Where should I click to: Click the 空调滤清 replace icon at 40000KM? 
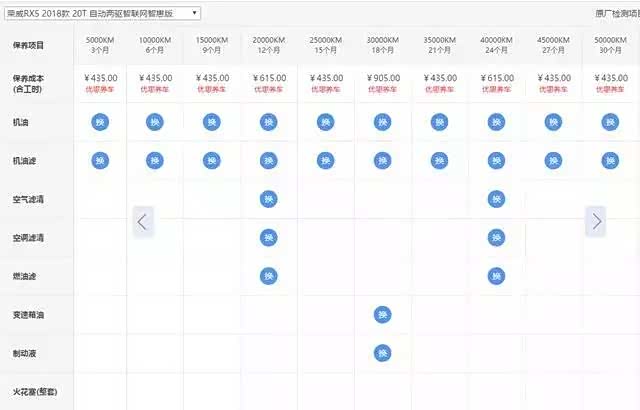(496, 237)
